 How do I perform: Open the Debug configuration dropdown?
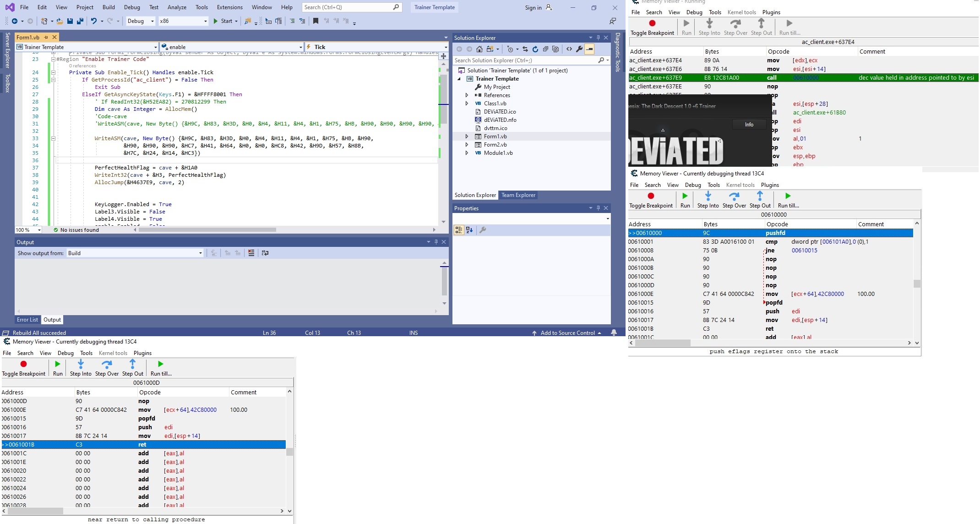point(152,21)
